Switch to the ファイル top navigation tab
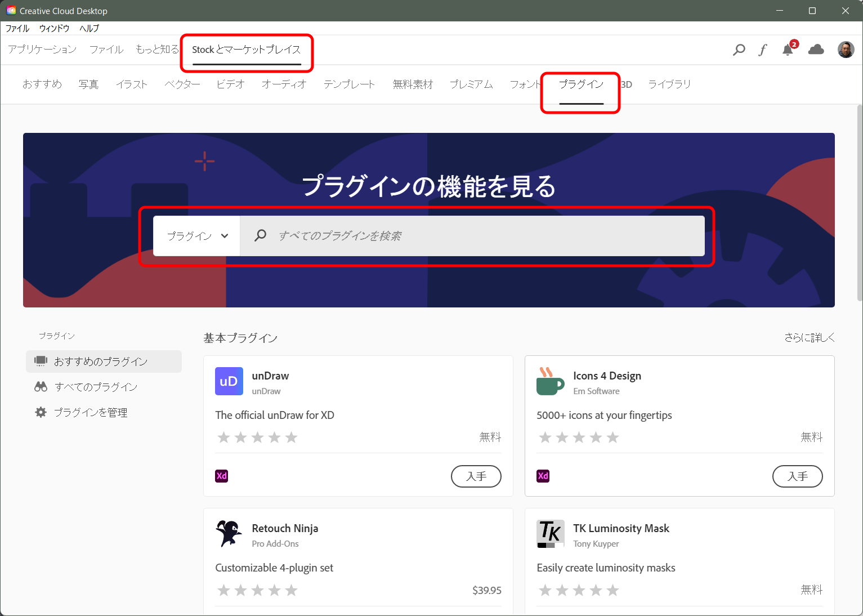Image resolution: width=863 pixels, height=616 pixels. tap(106, 50)
